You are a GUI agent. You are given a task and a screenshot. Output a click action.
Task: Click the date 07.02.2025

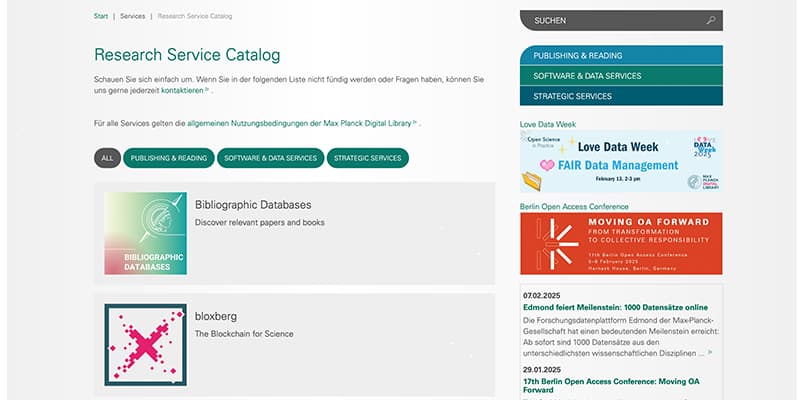point(542,295)
